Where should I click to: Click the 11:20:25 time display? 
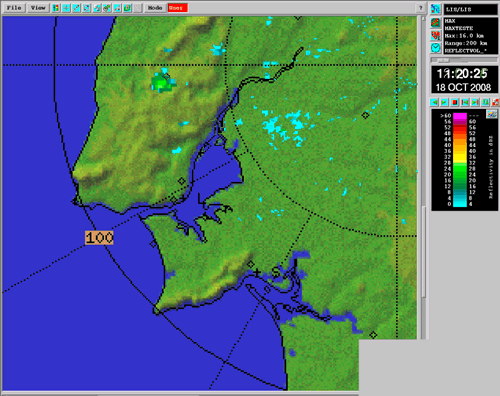pos(462,74)
